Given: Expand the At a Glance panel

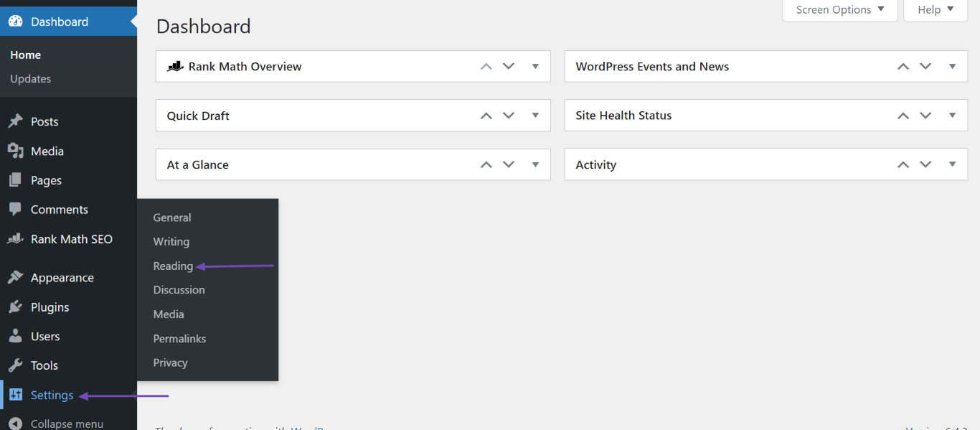Looking at the screenshot, I should pyautogui.click(x=535, y=164).
